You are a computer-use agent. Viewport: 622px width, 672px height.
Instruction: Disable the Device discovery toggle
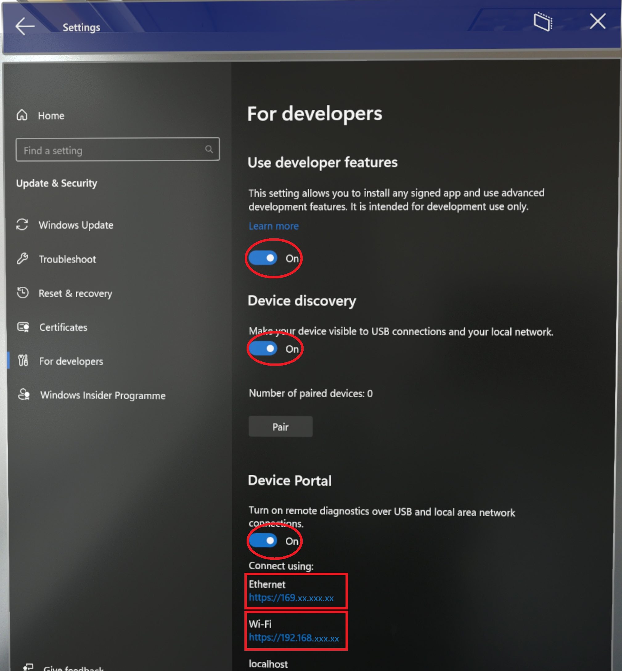coord(263,349)
